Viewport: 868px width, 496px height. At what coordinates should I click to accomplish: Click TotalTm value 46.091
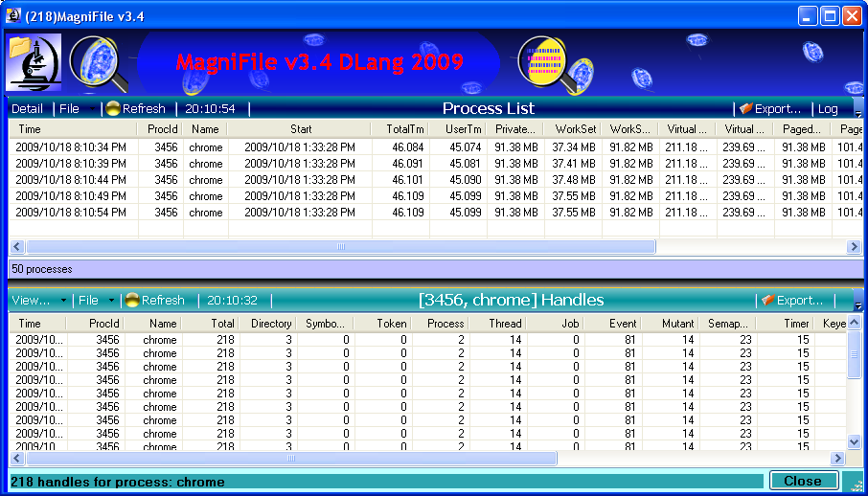[x=407, y=164]
